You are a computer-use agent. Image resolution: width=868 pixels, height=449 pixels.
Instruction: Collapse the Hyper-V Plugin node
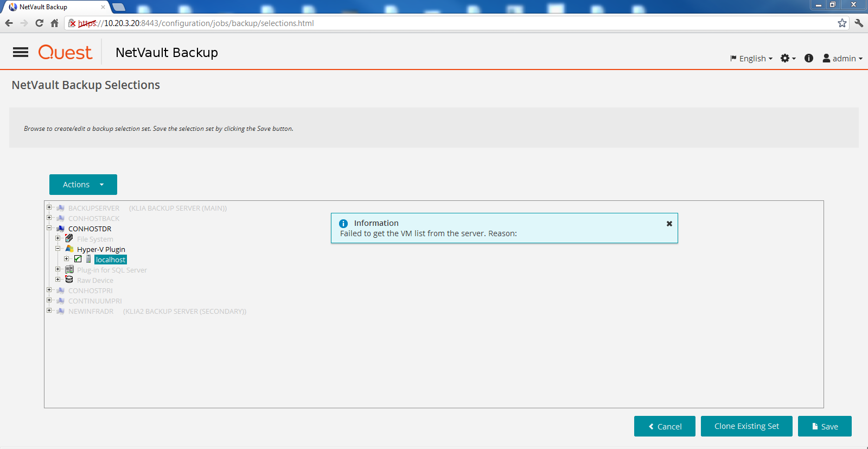point(58,249)
